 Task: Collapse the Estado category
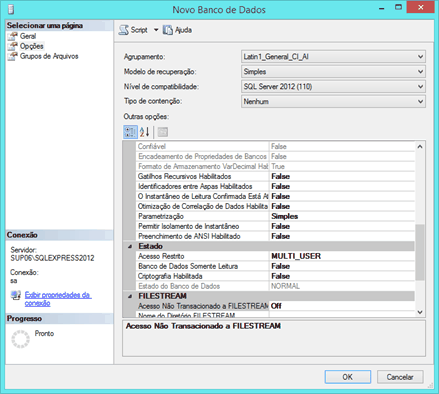click(x=130, y=246)
